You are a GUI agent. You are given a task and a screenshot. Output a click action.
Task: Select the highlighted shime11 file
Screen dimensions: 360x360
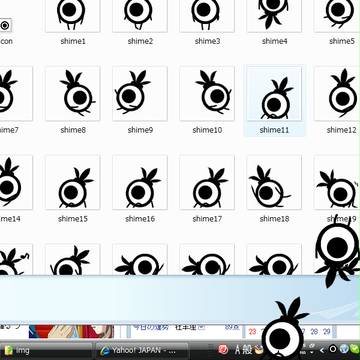coord(274,100)
